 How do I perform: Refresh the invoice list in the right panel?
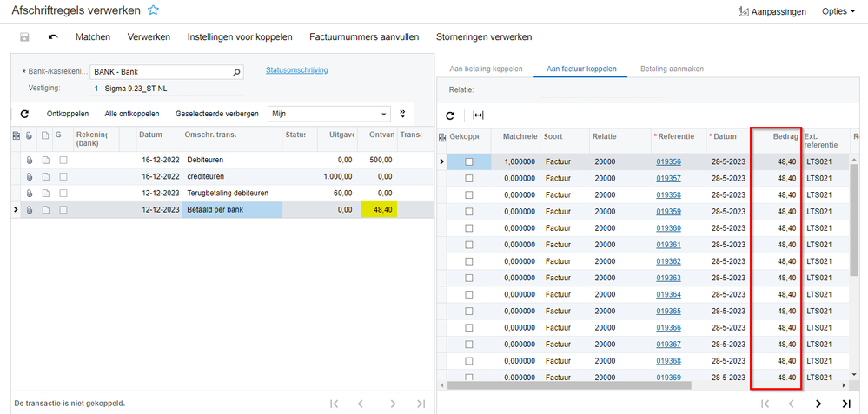pyautogui.click(x=450, y=115)
